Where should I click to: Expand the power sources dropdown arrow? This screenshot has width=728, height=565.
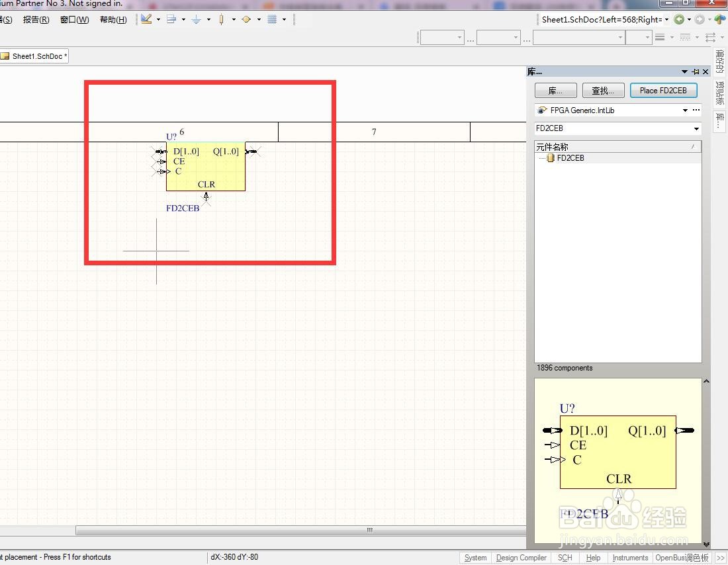tap(208, 19)
